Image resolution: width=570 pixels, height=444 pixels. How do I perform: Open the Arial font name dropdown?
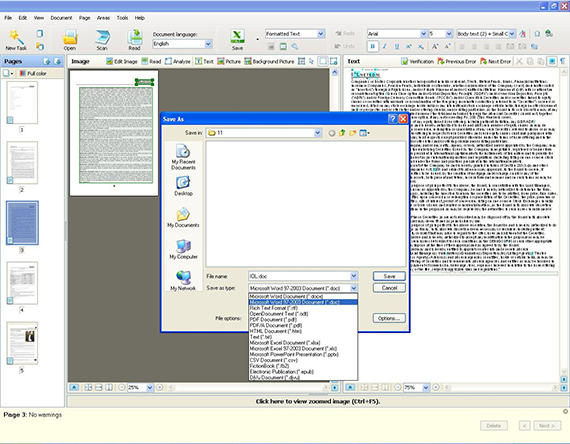point(424,34)
